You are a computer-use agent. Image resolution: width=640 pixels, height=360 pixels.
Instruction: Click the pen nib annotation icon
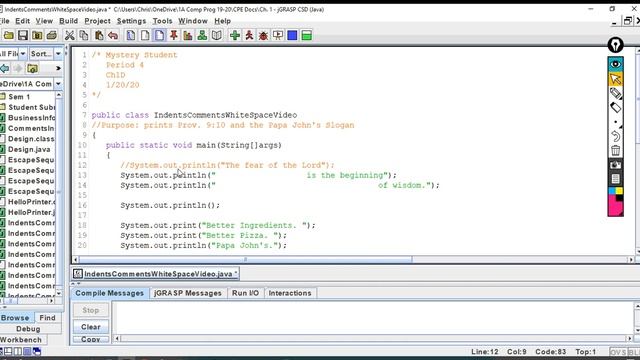click(x=616, y=45)
